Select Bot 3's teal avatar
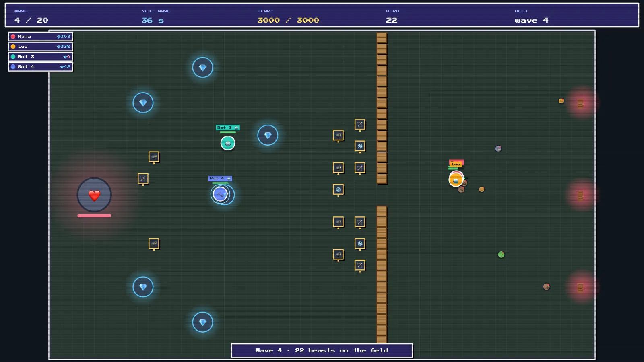The width and height of the screenshot is (644, 362). pos(228,143)
